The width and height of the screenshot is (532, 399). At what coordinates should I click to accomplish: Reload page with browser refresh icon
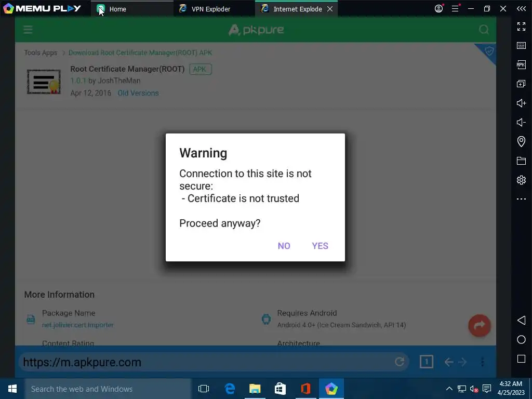pyautogui.click(x=400, y=362)
